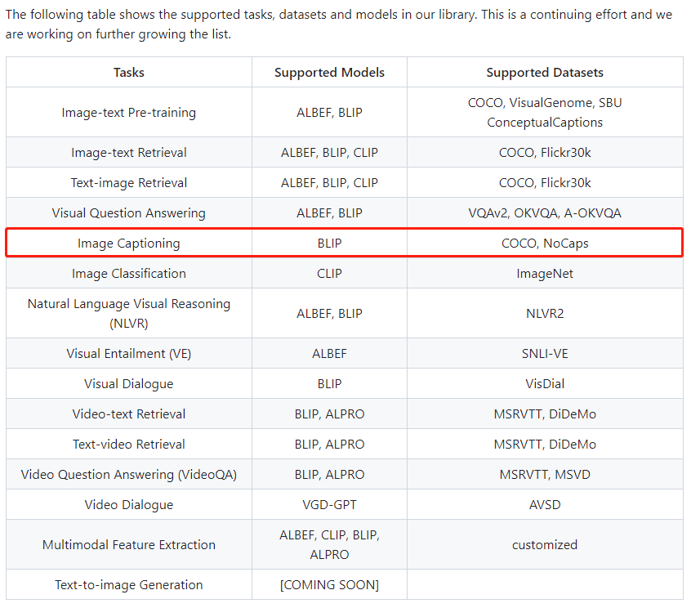The width and height of the screenshot is (700, 608).
Task: Click "ALBEF, BLIP, CLIP" in Image-text Retrieval row
Action: 329,153
